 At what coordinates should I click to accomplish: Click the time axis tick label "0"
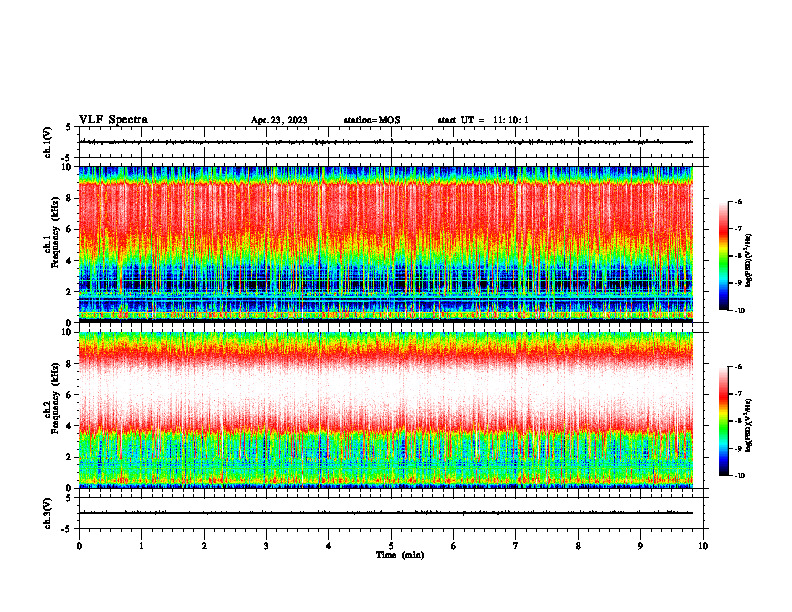79,546
